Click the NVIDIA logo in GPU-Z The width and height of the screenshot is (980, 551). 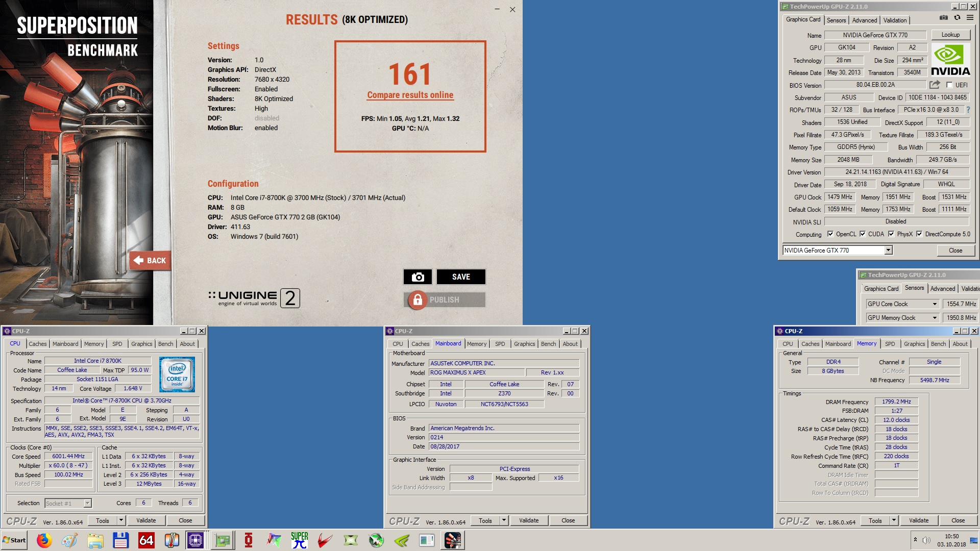click(950, 60)
